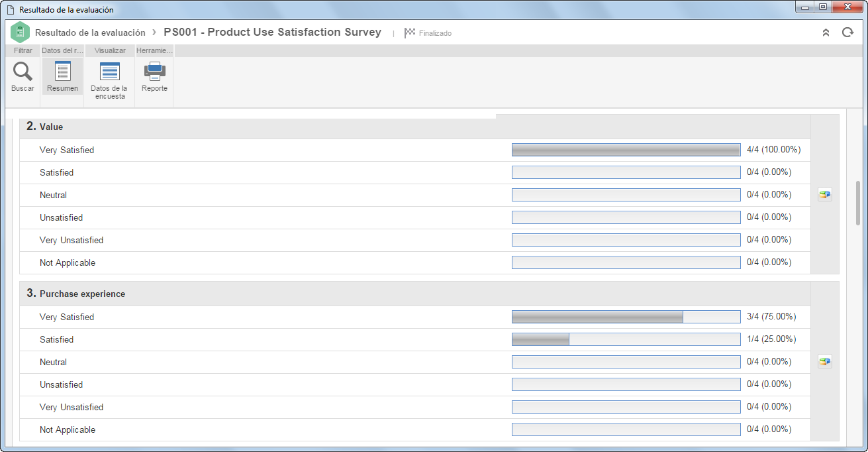The image size is (868, 452).
Task: Close the Resultado de la evaluación window
Action: [x=847, y=7]
